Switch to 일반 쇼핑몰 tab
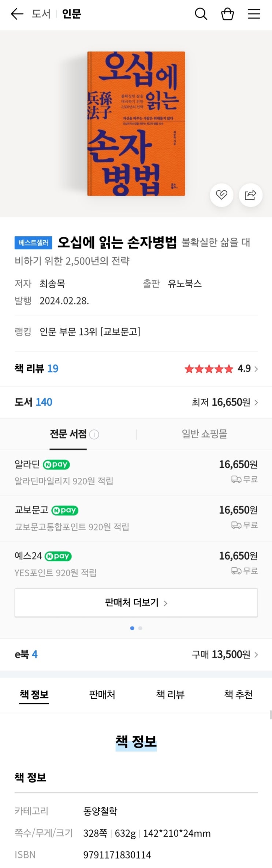 pos(204,434)
